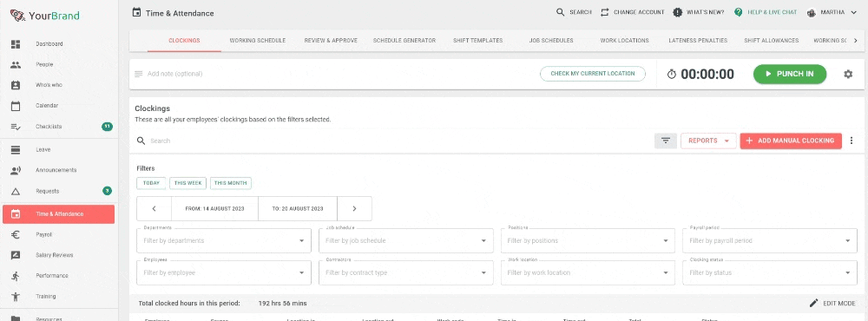Open the punch clock settings gear
868x321 pixels.
coord(848,74)
